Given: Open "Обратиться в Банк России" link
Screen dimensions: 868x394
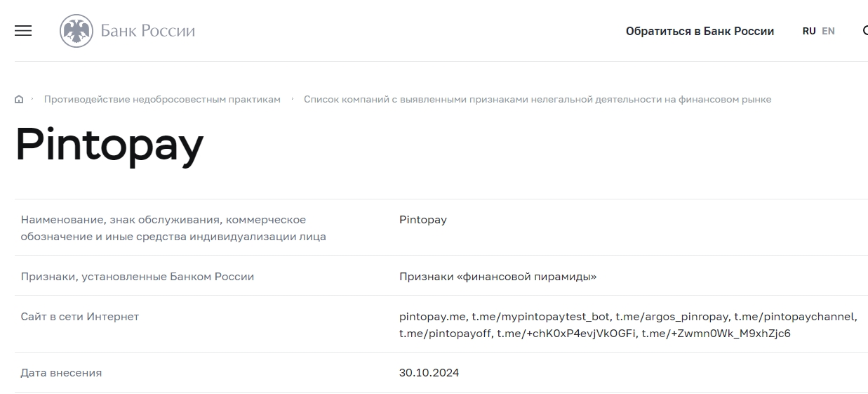Looking at the screenshot, I should (700, 31).
